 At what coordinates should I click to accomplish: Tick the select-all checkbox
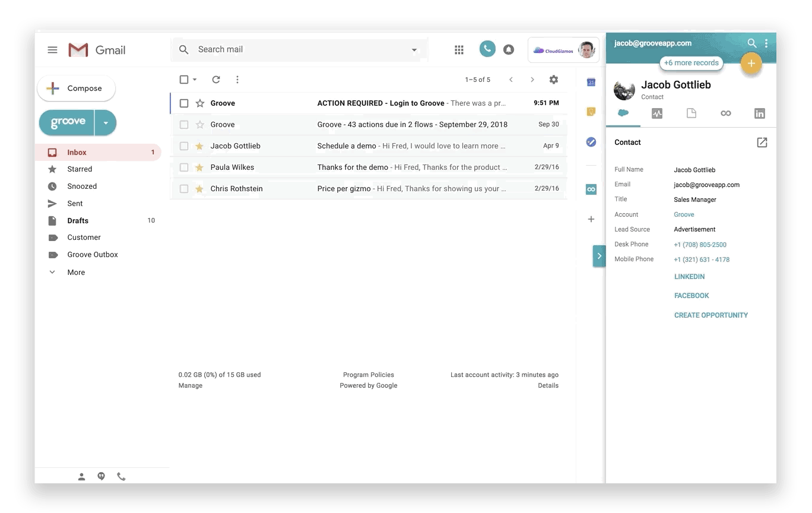[x=184, y=80]
